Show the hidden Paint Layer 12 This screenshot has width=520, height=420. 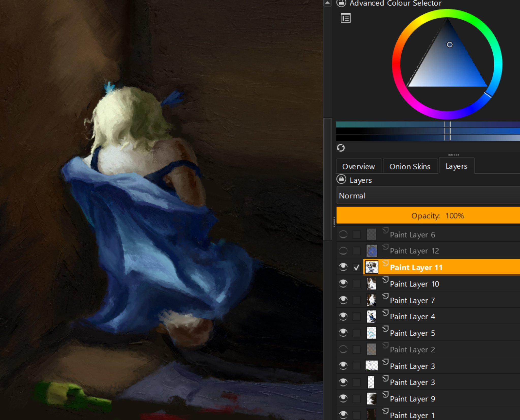pyautogui.click(x=343, y=251)
